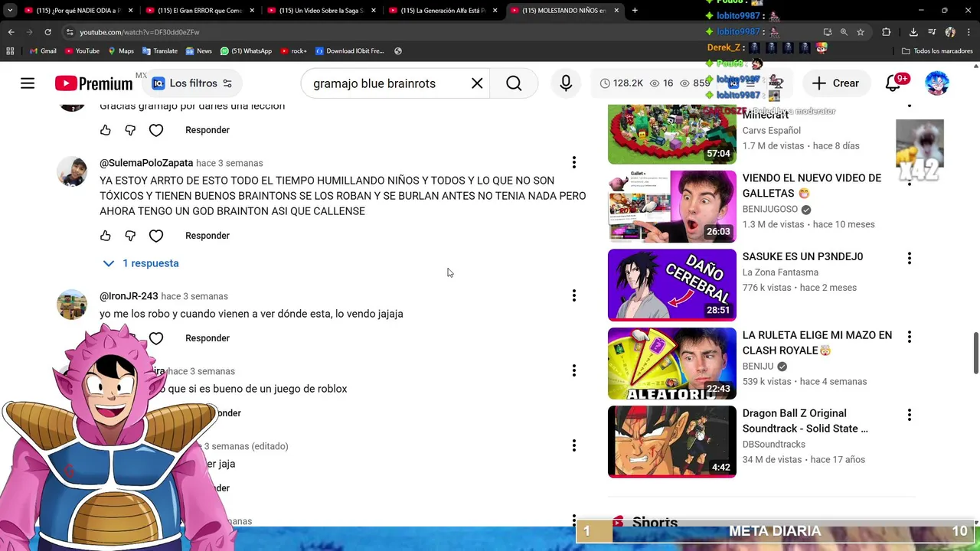Image resolution: width=980 pixels, height=551 pixels.
Task: Open options for 'VIENDO EL NUEVO VIDEO' video
Action: 909,180
